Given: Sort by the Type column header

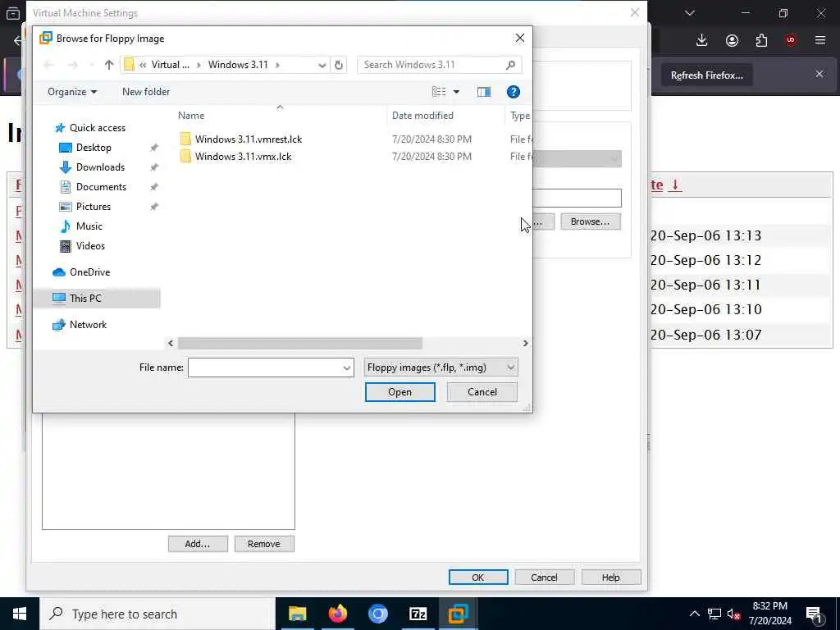Looking at the screenshot, I should (519, 115).
